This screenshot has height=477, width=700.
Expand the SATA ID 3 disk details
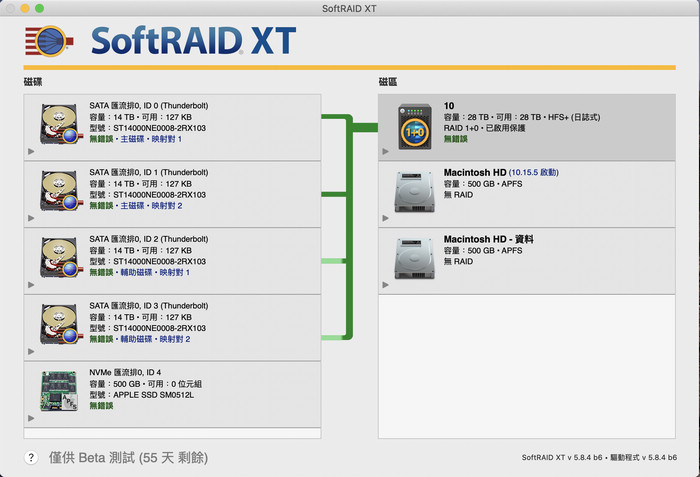[x=31, y=351]
